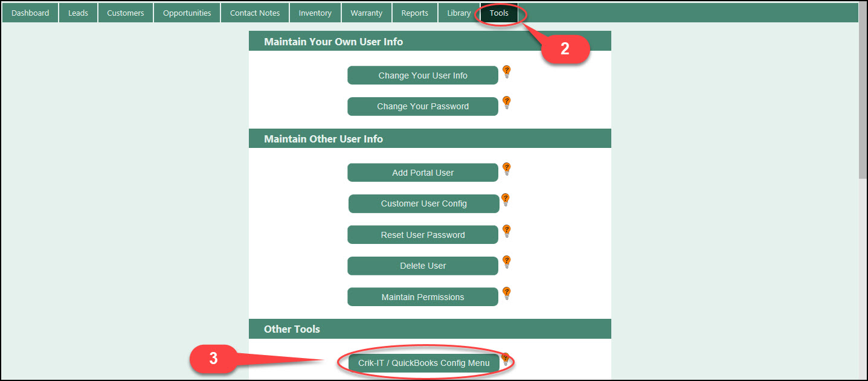Select the Reports tab
The width and height of the screenshot is (868, 381).
point(414,13)
